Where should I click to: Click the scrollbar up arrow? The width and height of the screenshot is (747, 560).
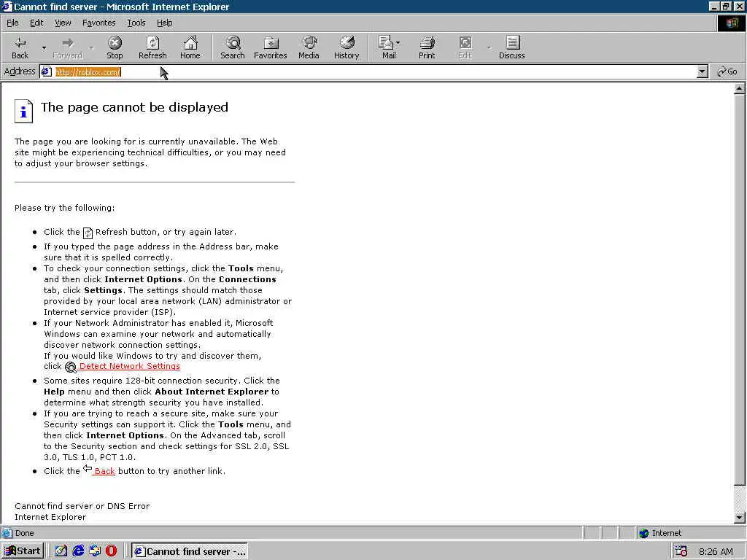740,88
